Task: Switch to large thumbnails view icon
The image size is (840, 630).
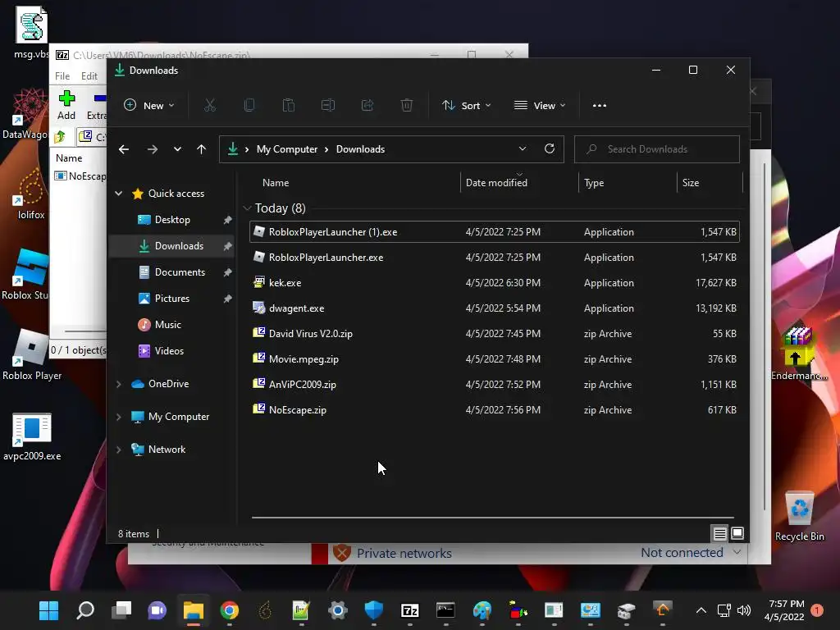Action: tap(737, 533)
